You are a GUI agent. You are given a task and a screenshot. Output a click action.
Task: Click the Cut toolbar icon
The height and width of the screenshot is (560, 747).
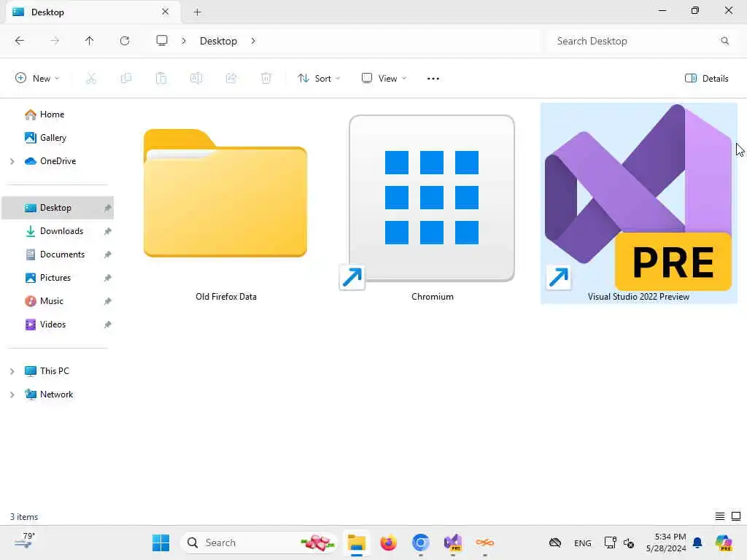(90, 79)
